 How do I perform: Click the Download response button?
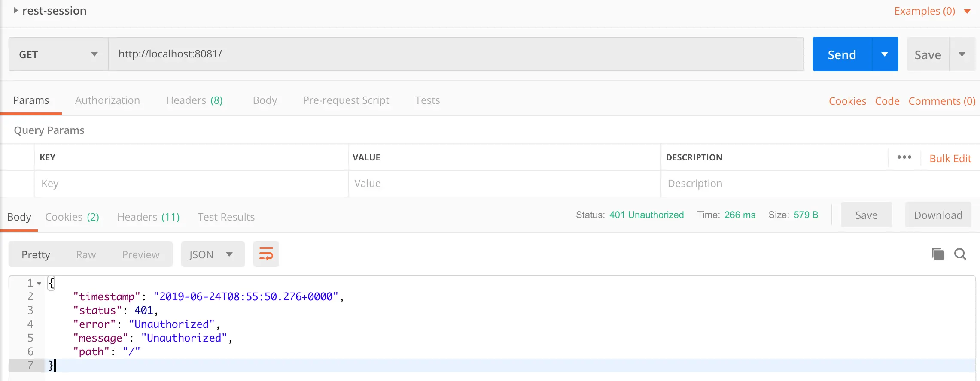point(938,215)
